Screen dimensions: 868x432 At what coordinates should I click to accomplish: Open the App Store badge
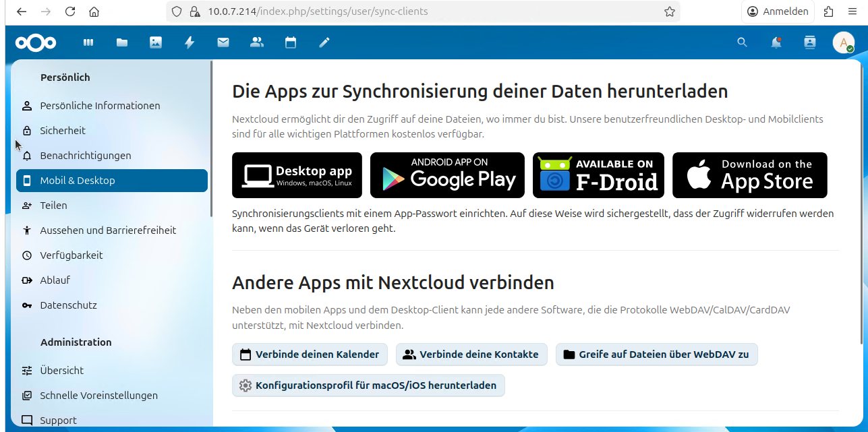[x=749, y=175]
